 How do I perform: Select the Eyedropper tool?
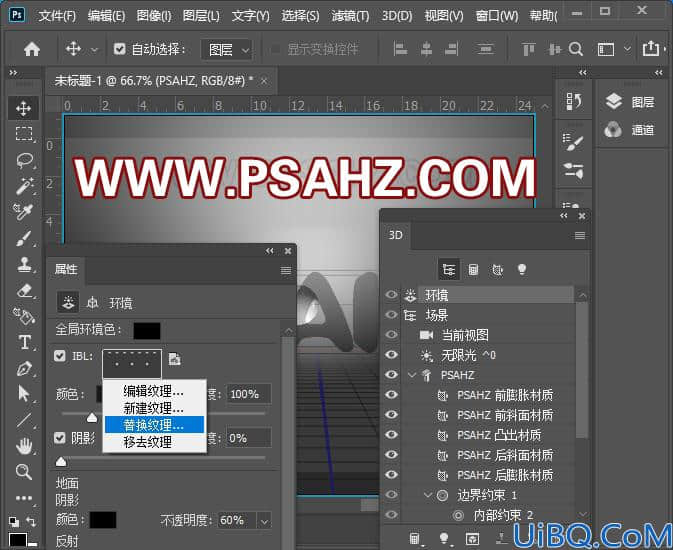pos(24,211)
